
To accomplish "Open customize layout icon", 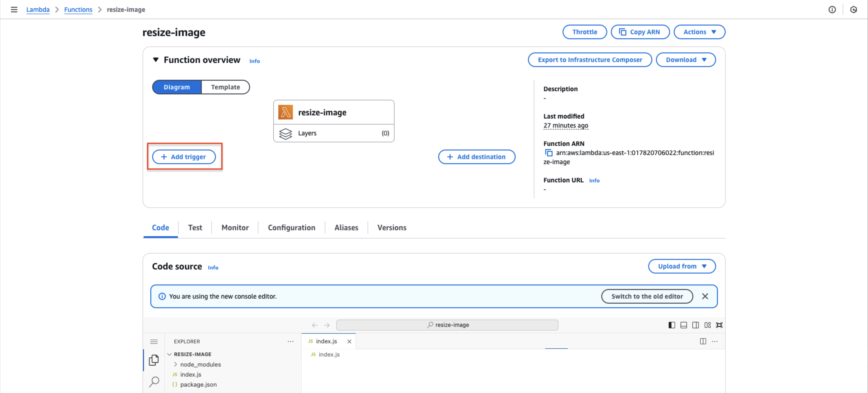I will pyautogui.click(x=708, y=325).
